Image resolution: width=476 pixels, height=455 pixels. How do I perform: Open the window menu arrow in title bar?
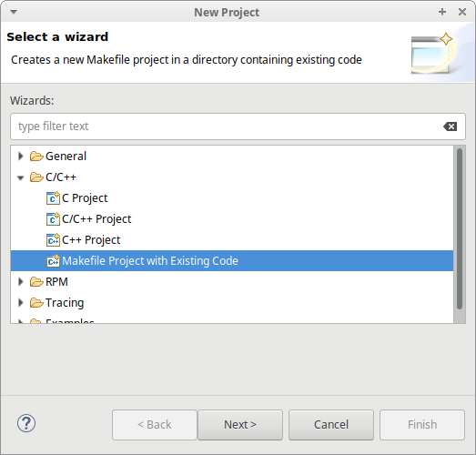[x=14, y=12]
